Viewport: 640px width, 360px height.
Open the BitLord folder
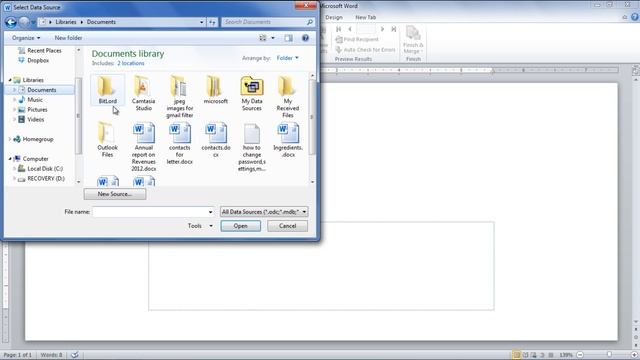click(x=107, y=90)
